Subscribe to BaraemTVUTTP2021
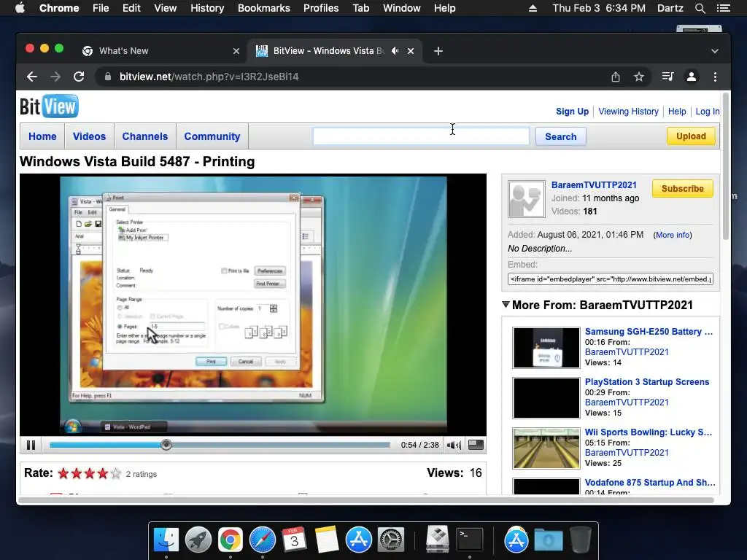 pos(682,189)
